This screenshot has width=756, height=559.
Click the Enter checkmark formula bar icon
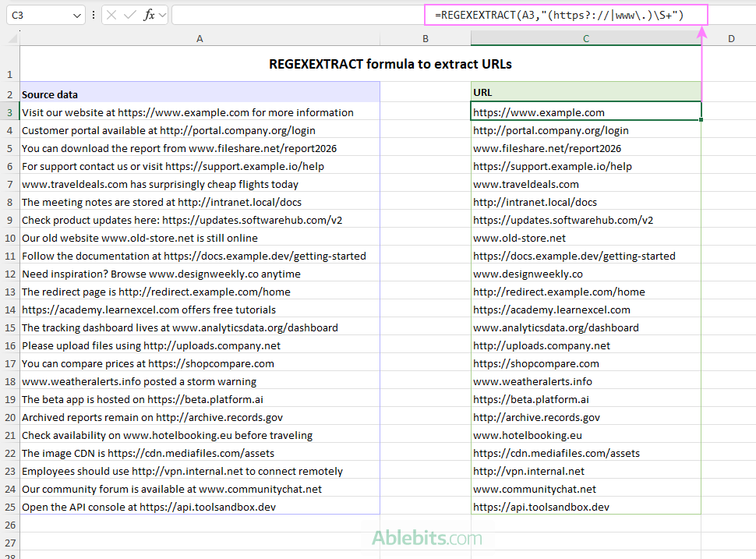coord(129,16)
